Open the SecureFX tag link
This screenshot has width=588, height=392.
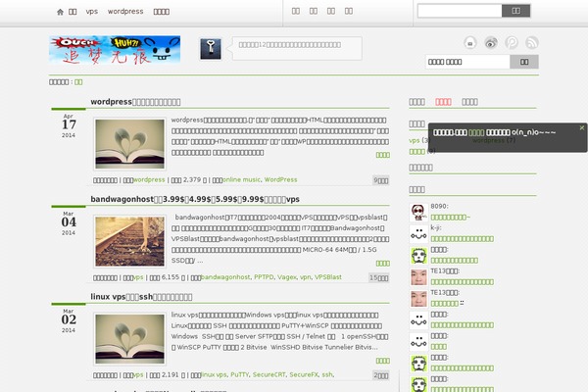(304, 374)
